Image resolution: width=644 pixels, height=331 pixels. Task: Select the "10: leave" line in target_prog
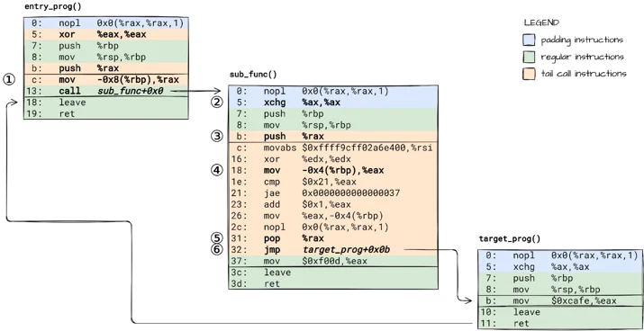pos(561,312)
